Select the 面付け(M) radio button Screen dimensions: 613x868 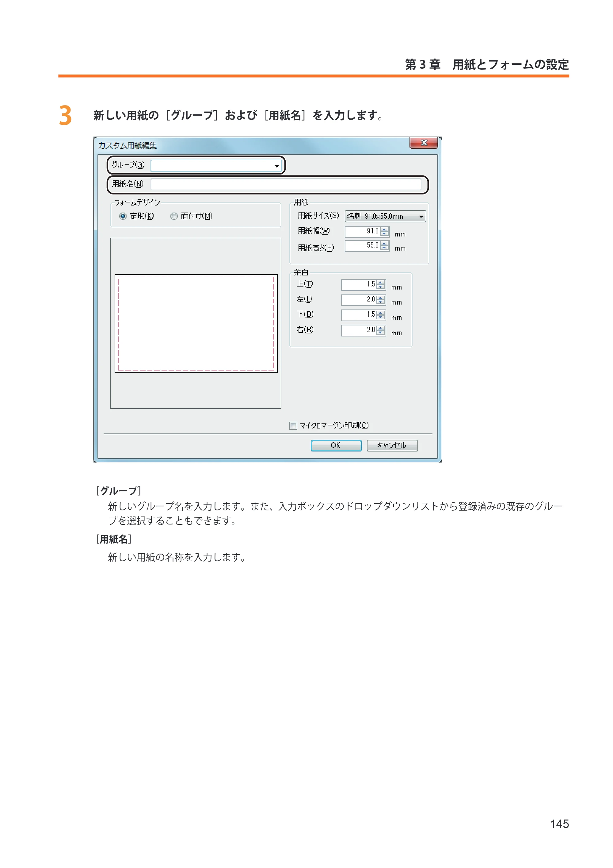click(174, 216)
